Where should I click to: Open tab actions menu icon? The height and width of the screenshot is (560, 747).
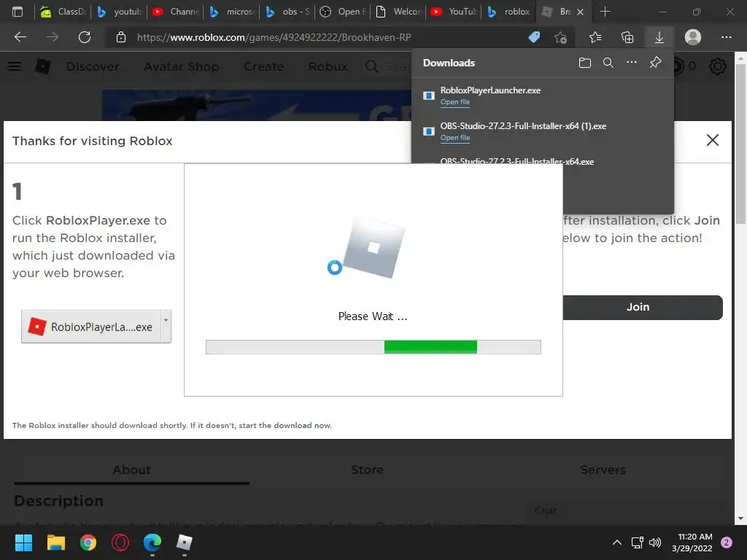click(x=18, y=12)
